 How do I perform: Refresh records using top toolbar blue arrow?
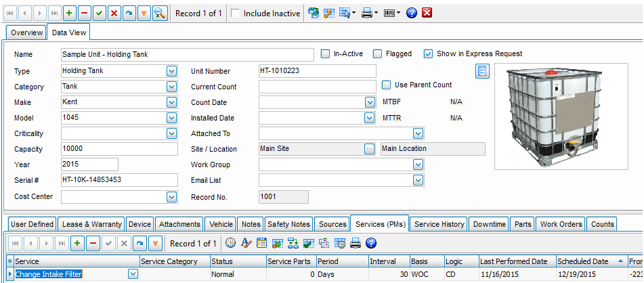129,14
